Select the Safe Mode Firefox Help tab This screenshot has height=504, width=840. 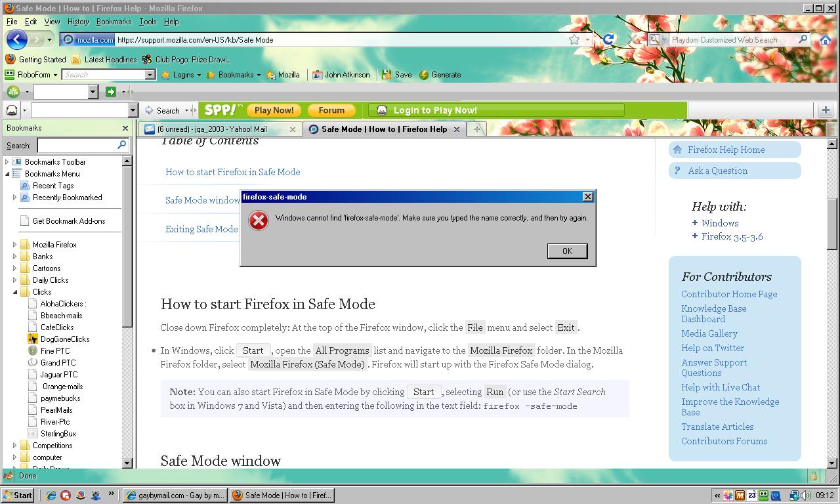pos(385,129)
